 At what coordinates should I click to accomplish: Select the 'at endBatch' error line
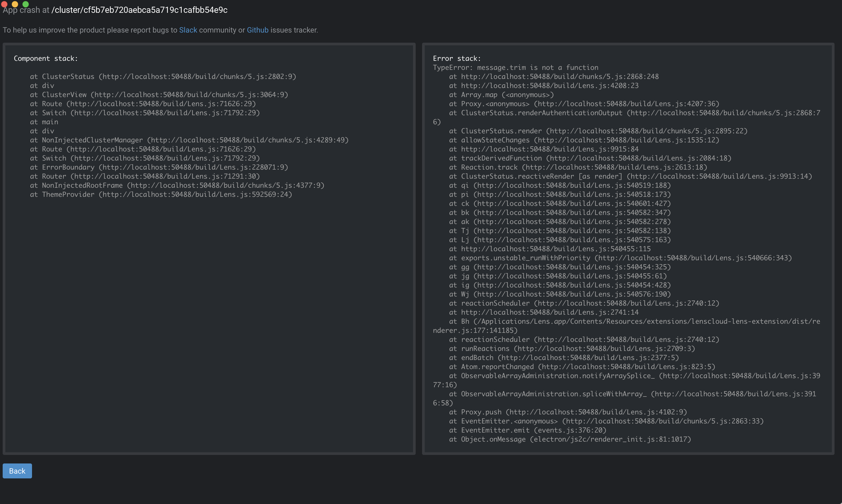click(x=564, y=358)
